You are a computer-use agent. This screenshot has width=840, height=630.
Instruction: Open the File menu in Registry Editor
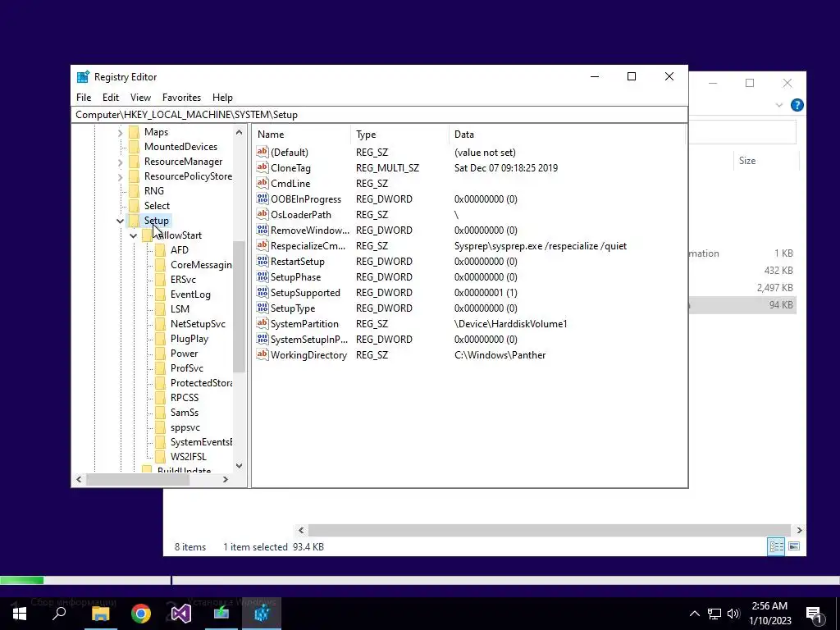tap(84, 98)
